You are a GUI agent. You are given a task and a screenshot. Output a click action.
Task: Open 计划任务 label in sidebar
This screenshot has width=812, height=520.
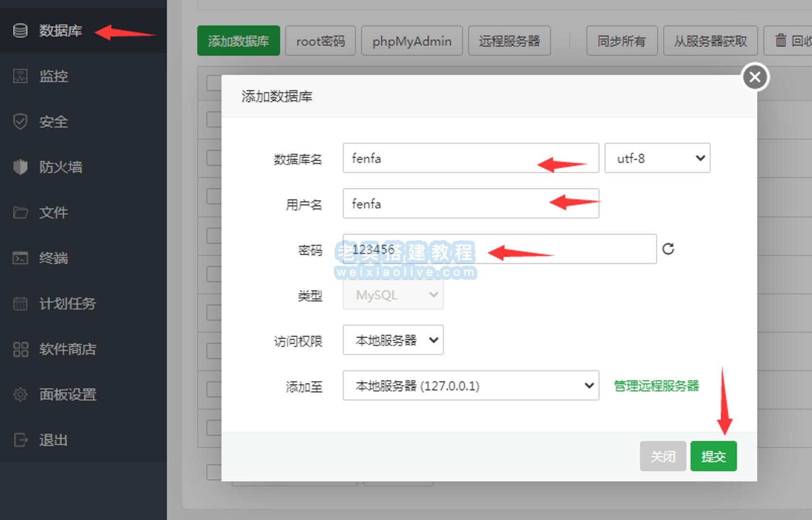click(68, 303)
